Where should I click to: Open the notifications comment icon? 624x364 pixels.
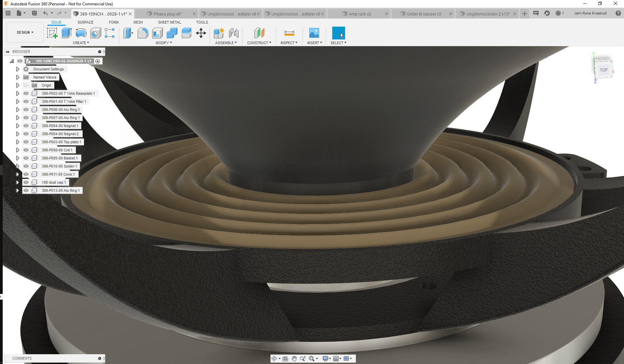pos(536,13)
